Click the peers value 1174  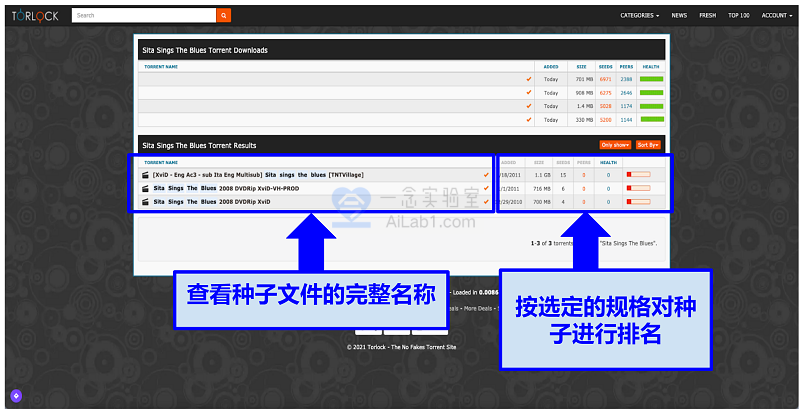coord(626,106)
